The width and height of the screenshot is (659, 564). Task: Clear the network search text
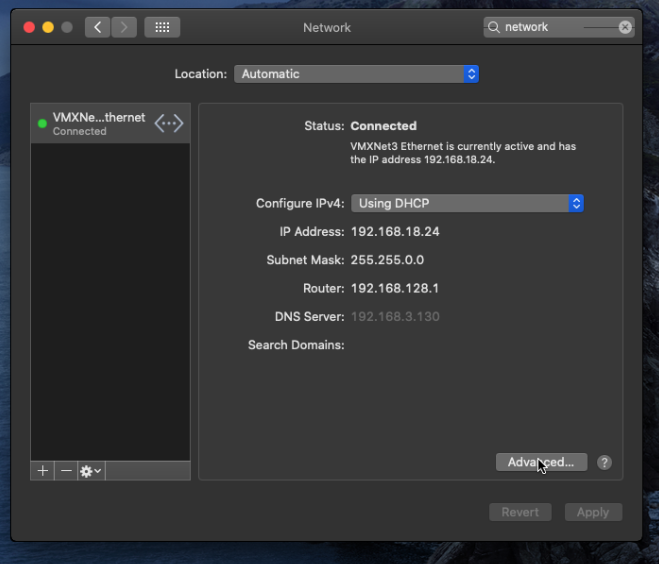pos(625,27)
